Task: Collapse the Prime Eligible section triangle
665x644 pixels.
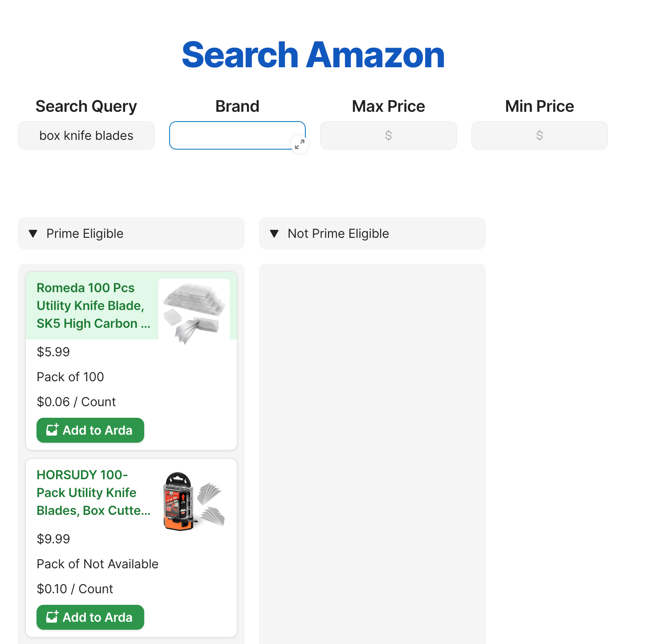Action: click(x=33, y=233)
